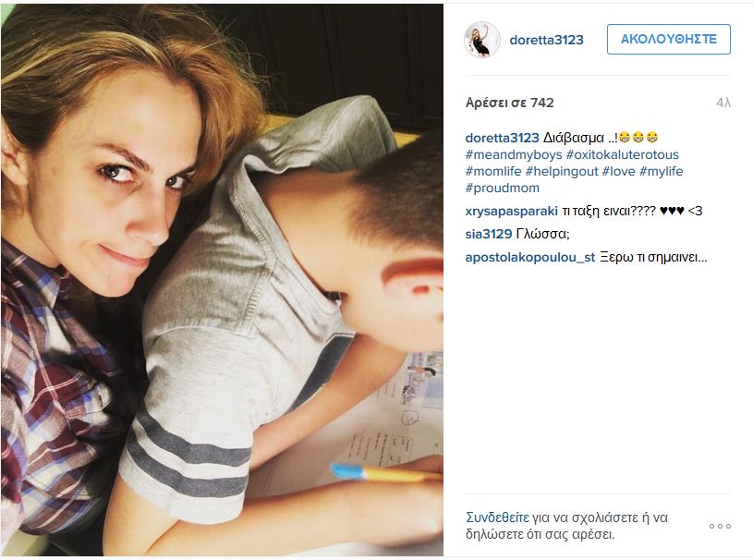View commenter apostolakopoulou_st's profile
The width and height of the screenshot is (753, 560).
[530, 258]
